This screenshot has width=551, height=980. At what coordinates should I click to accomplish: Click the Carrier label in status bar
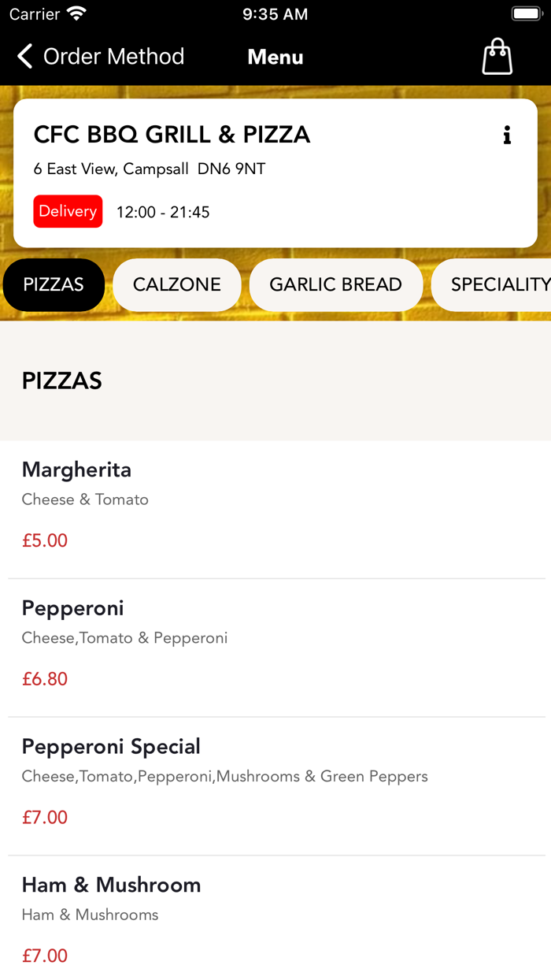click(35, 13)
